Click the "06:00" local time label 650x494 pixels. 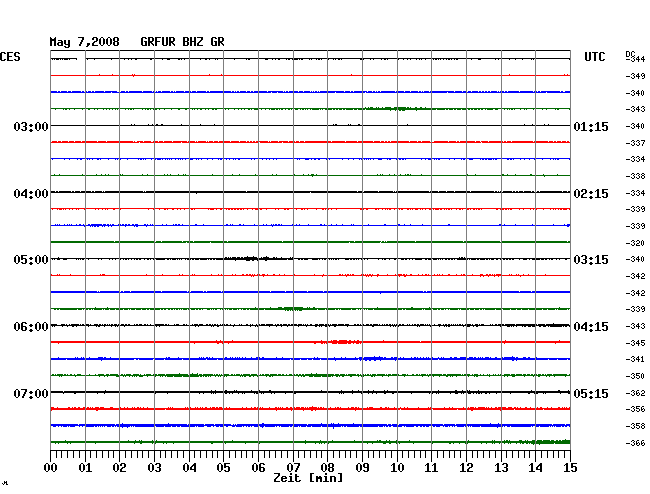coord(31,327)
